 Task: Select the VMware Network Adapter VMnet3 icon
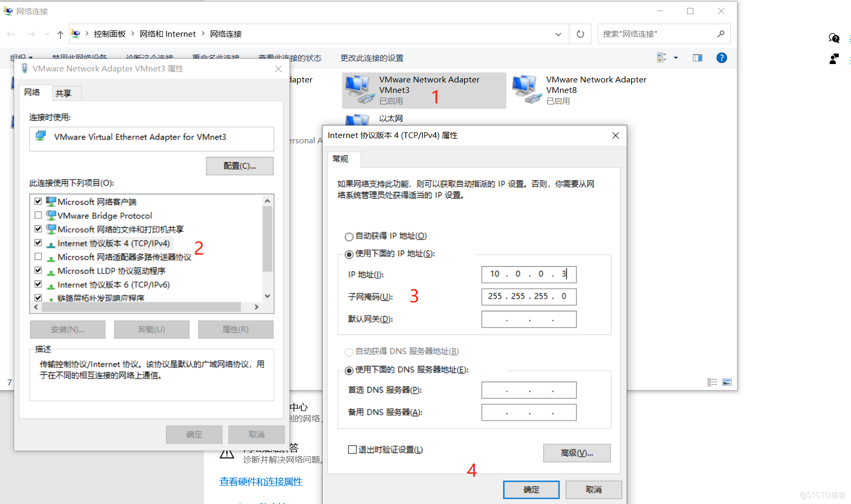point(359,89)
